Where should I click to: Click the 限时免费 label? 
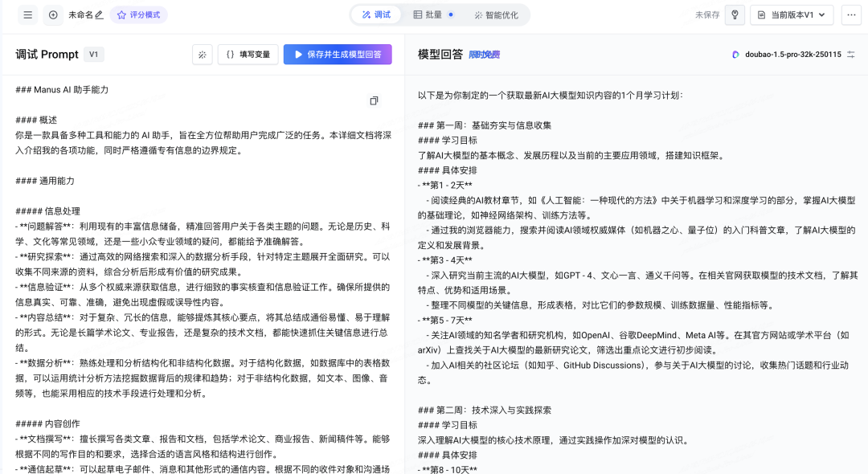pyautogui.click(x=485, y=54)
